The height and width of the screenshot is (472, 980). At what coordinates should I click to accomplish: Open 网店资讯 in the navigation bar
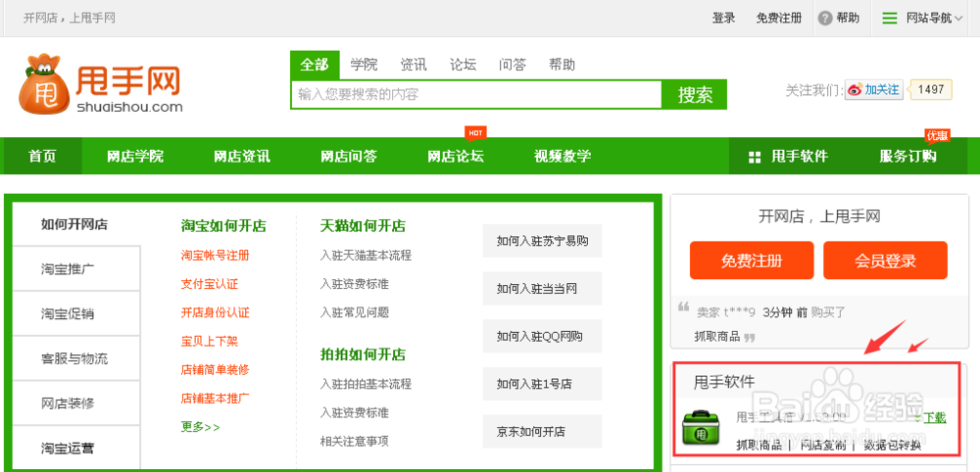(242, 156)
